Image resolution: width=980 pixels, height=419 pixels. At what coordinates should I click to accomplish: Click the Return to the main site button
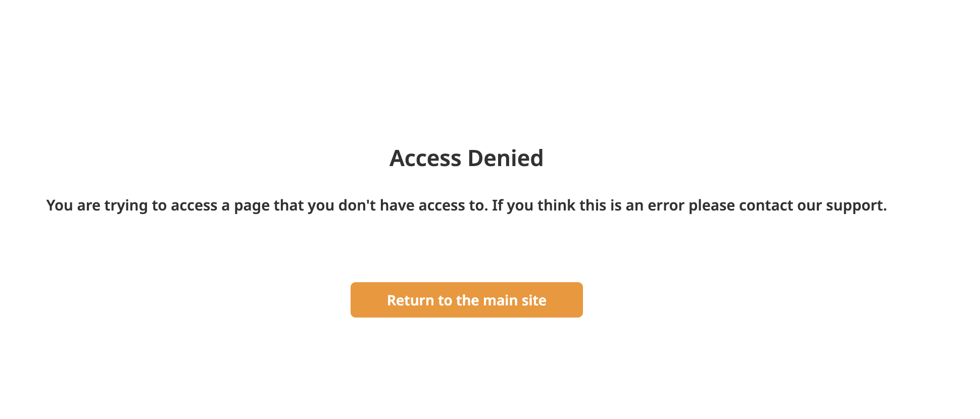[466, 300]
